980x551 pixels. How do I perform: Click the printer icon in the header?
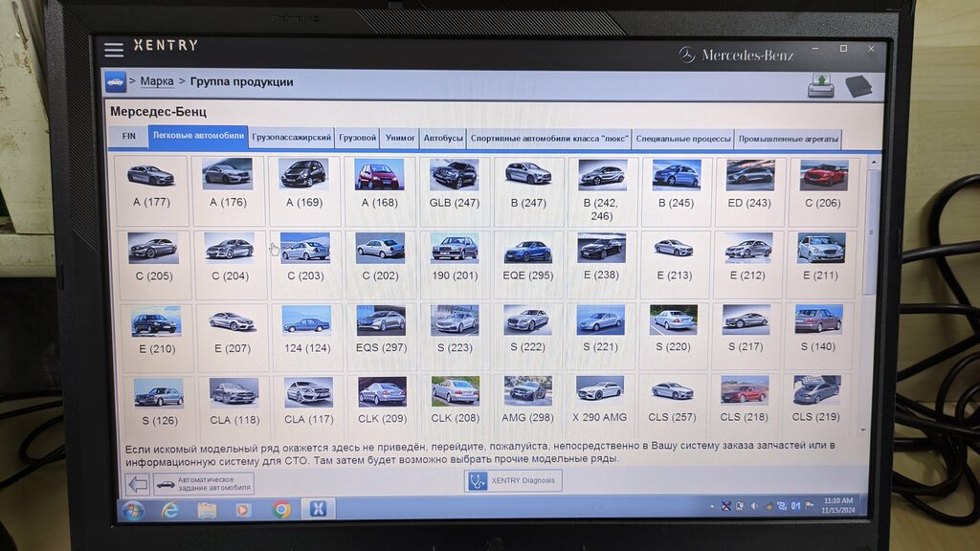pos(820,85)
